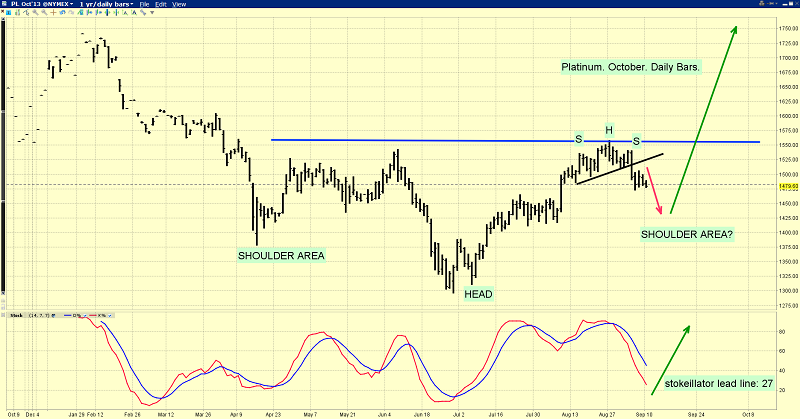Click the Stoch indicator label

pyautogui.click(x=16, y=315)
